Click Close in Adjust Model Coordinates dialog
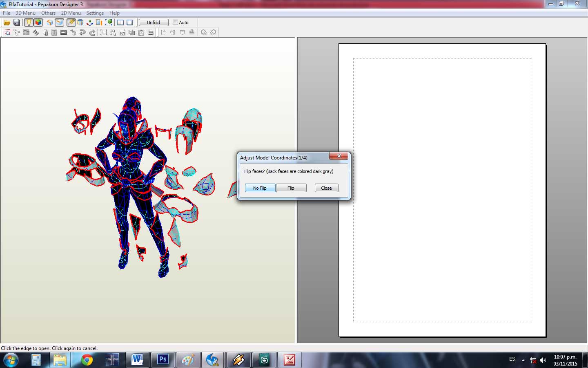 pos(326,188)
